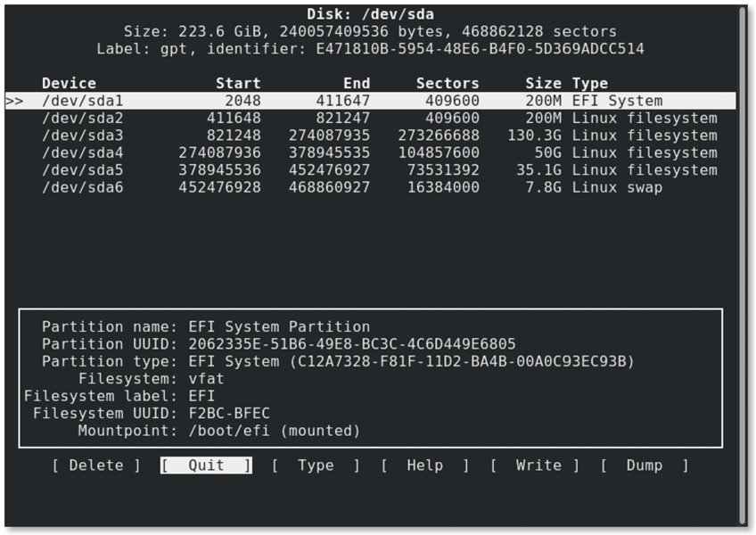Click the sectors value 104857600 of sda4
756x535 pixels.
439,152
